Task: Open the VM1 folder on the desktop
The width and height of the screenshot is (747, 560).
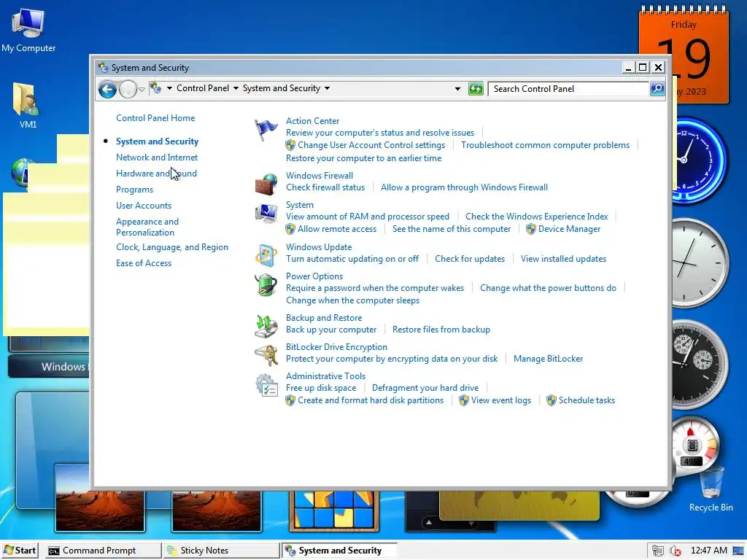Action: pos(27,105)
